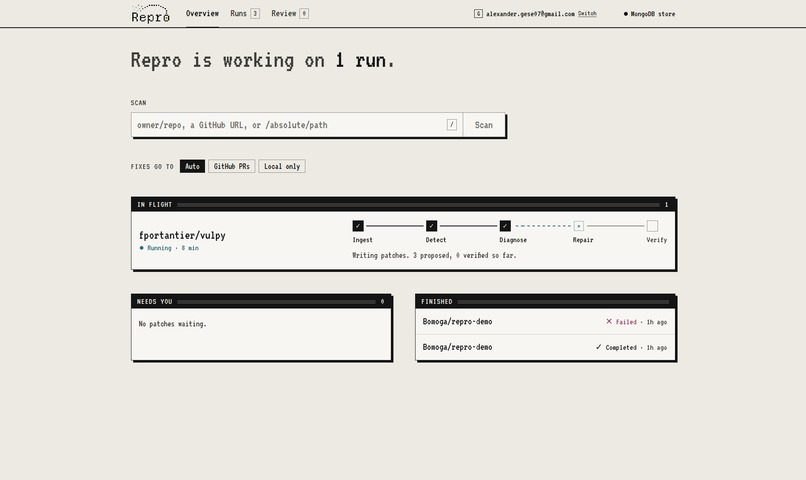The height and width of the screenshot is (480, 806).
Task: Click the Diagnose completed step checkbox
Action: tap(505, 226)
